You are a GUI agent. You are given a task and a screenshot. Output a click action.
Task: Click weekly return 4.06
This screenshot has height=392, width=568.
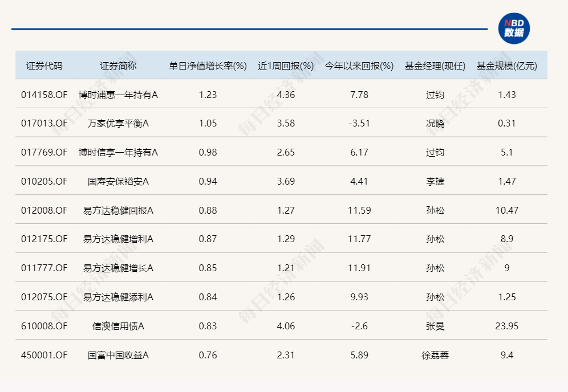click(x=286, y=326)
